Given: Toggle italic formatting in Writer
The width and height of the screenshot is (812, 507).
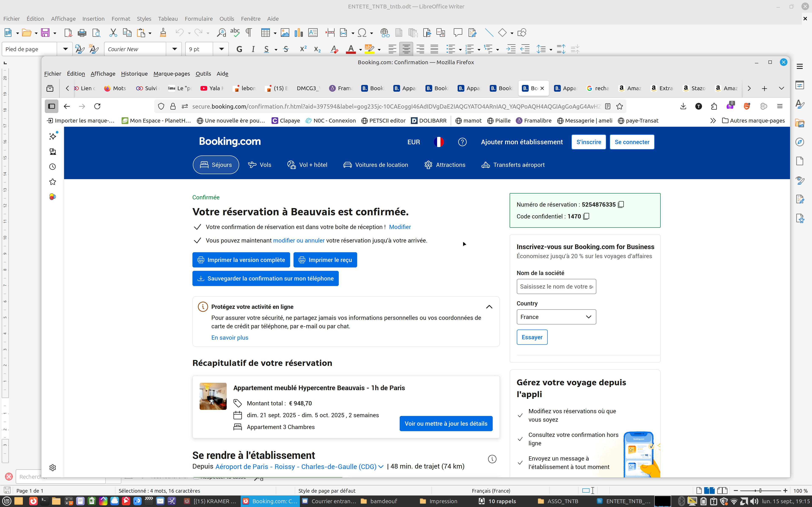Looking at the screenshot, I should [253, 49].
